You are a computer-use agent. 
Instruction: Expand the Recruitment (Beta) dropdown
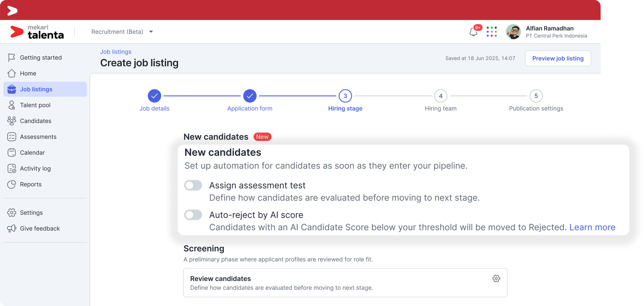pyautogui.click(x=122, y=32)
